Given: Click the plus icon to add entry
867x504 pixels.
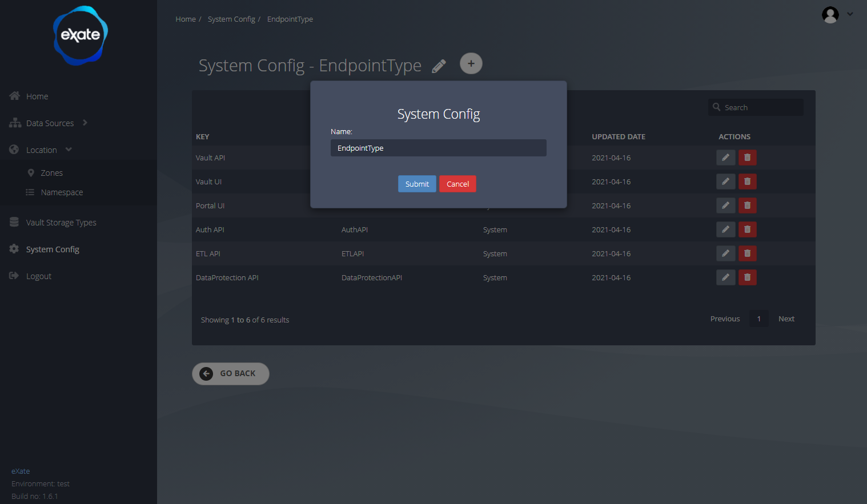Looking at the screenshot, I should coord(471,63).
